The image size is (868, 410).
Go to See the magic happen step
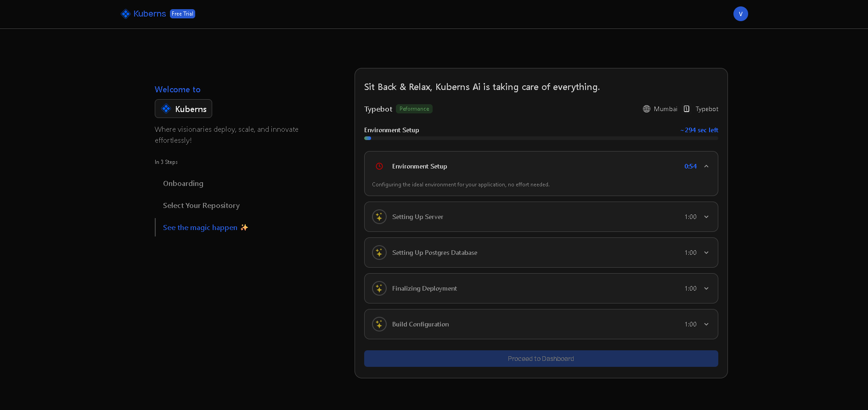pyautogui.click(x=200, y=227)
